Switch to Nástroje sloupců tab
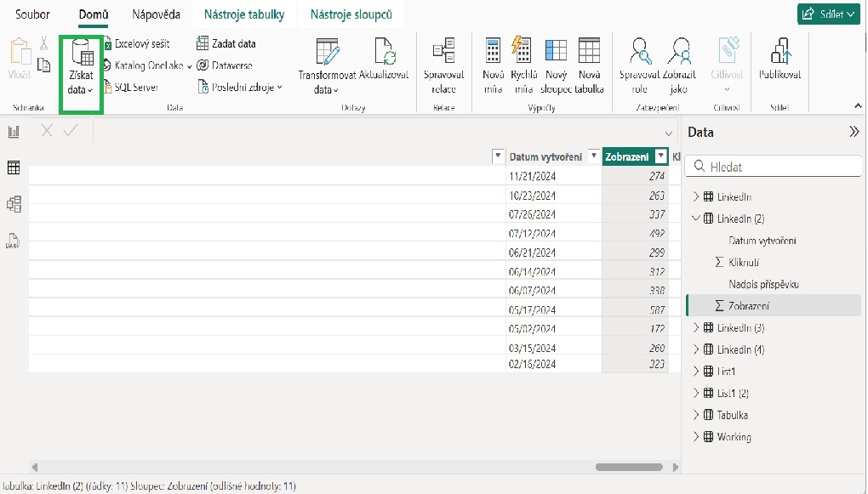The width and height of the screenshot is (868, 494). (x=351, y=14)
